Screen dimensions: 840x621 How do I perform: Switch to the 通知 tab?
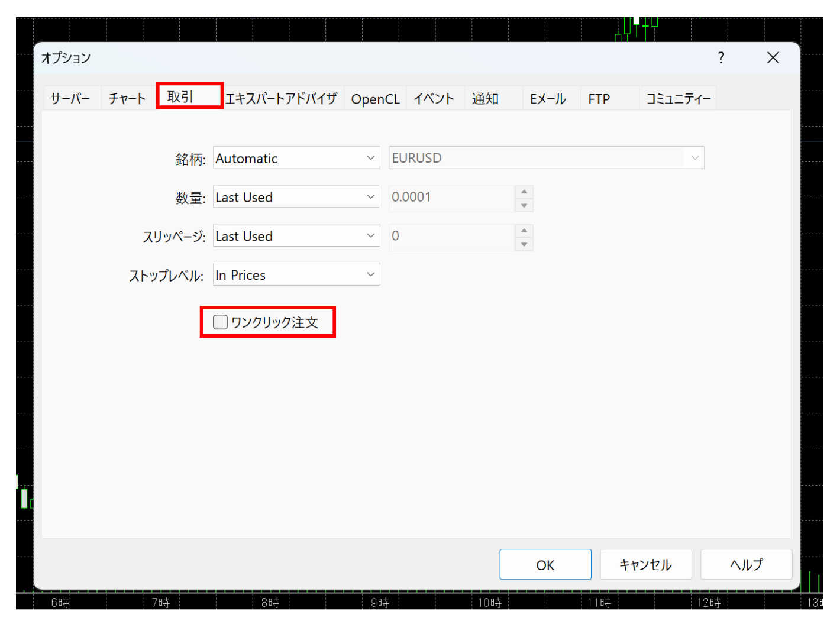pyautogui.click(x=485, y=98)
